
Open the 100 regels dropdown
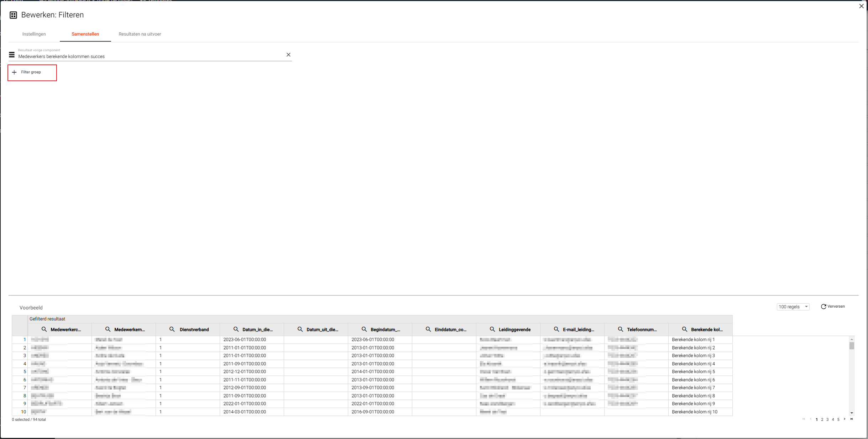[793, 307]
